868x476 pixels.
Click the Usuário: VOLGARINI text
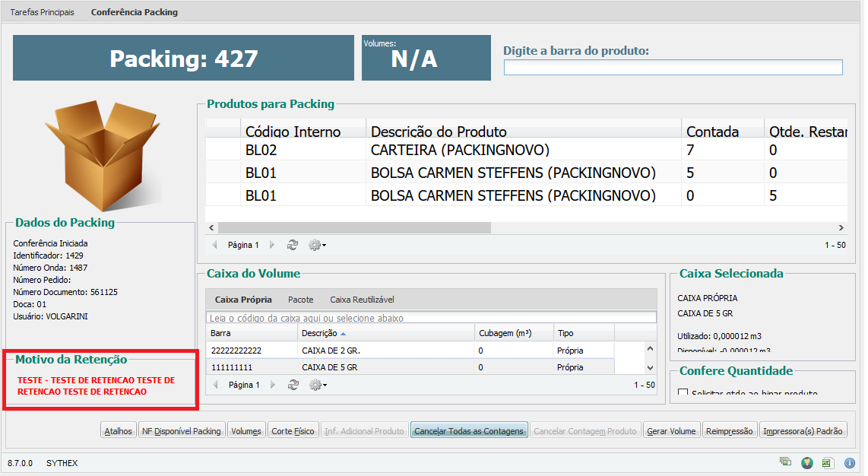[50, 316]
